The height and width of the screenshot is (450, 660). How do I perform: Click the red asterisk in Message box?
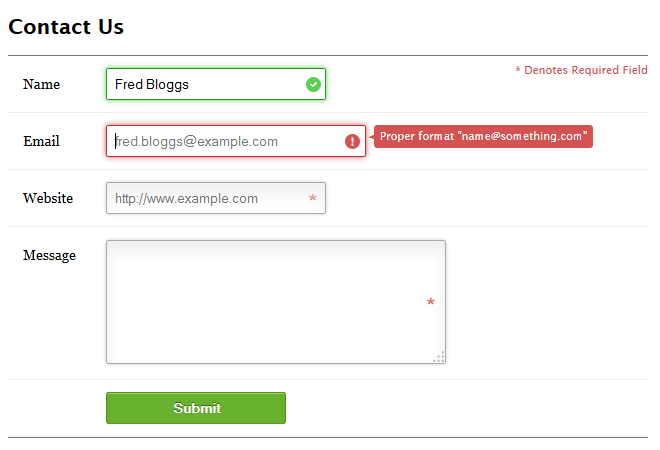pyautogui.click(x=431, y=301)
